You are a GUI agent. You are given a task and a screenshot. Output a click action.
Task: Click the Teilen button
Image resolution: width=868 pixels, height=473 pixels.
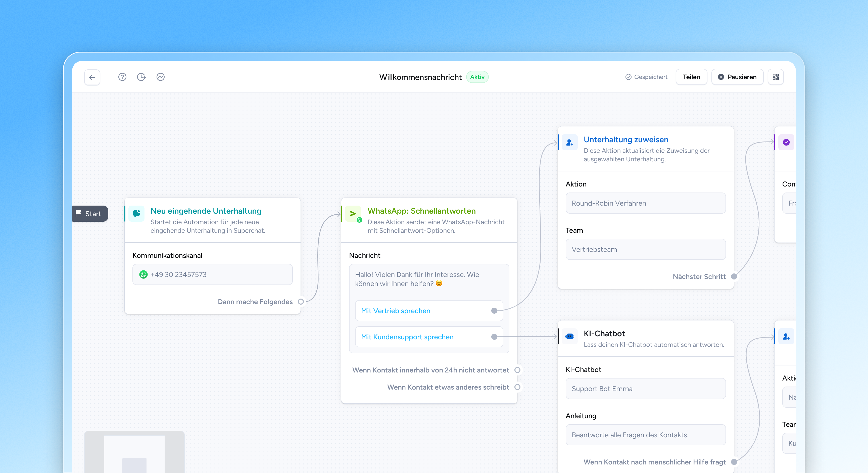point(691,77)
